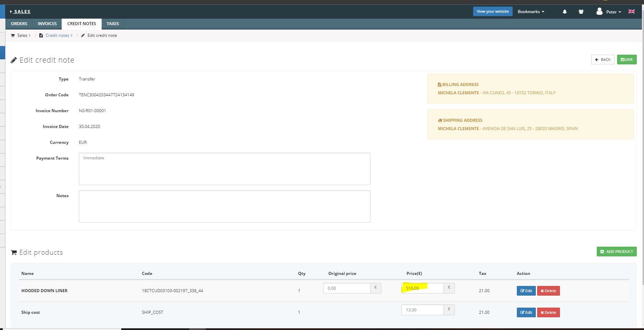Click the Price(€) column header

[x=414, y=274]
